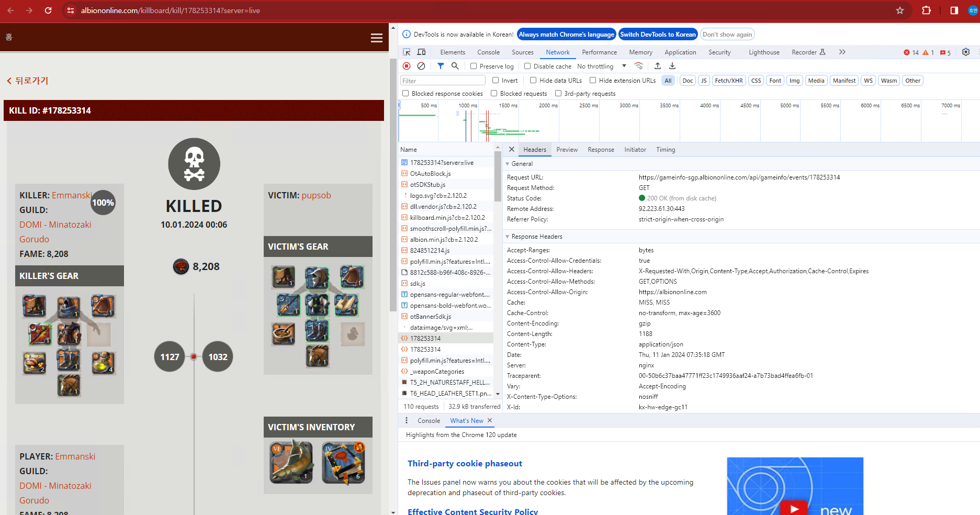Stop recording network log
Image resolution: width=980 pixels, height=515 pixels.
(407, 66)
